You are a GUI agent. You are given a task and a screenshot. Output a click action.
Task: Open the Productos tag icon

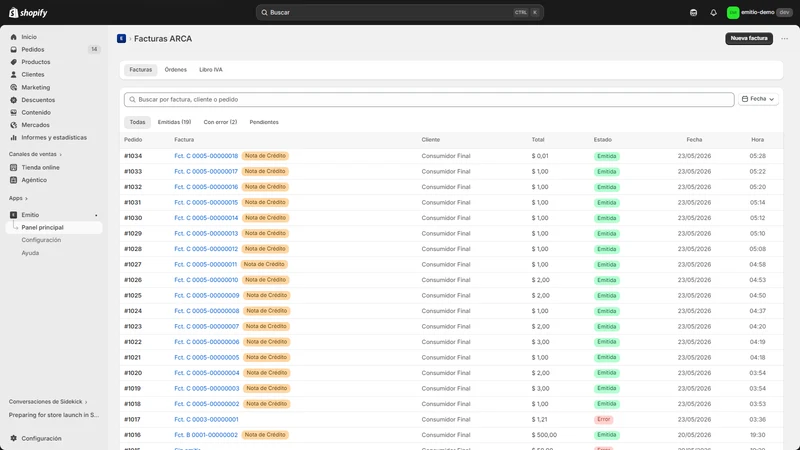tap(13, 62)
